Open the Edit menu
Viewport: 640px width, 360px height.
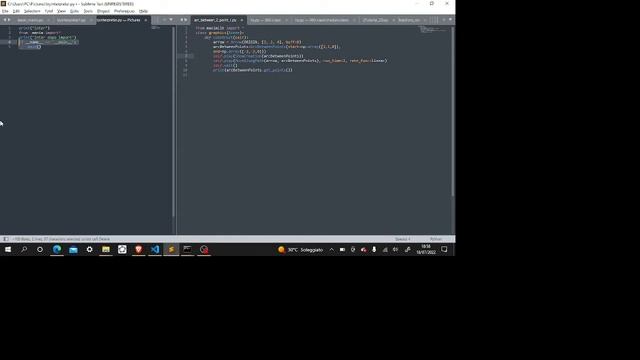(16, 11)
